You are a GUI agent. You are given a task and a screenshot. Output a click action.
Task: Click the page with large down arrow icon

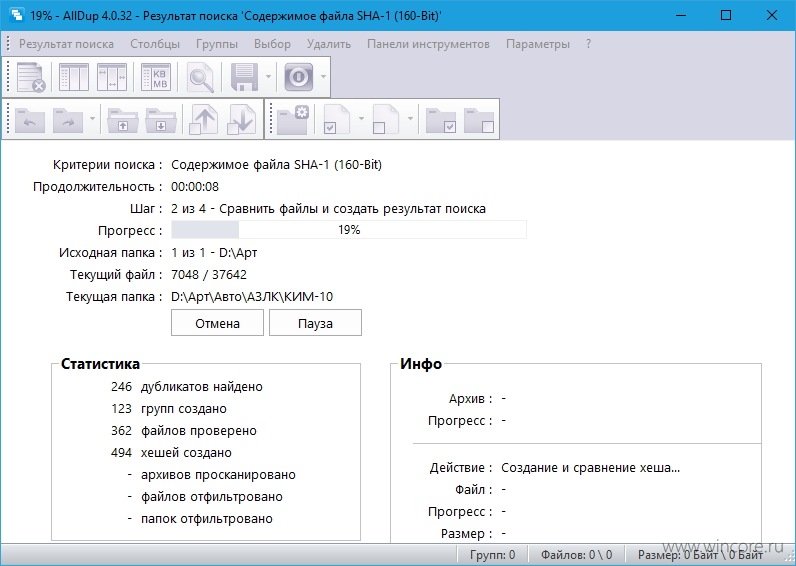click(241, 119)
